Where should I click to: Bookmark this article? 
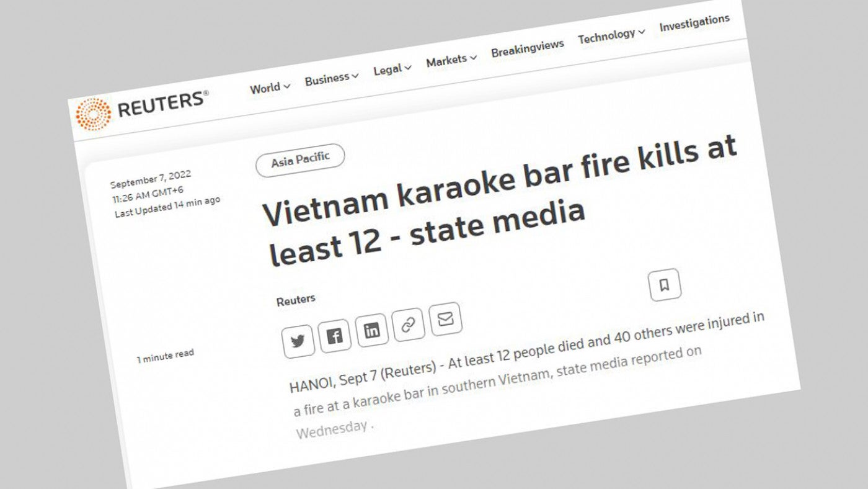pos(664,285)
